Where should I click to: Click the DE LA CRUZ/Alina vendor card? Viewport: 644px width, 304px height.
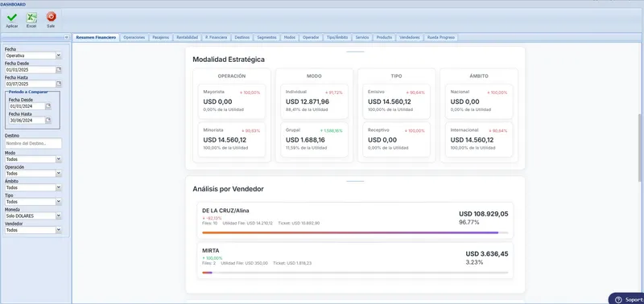[355, 220]
